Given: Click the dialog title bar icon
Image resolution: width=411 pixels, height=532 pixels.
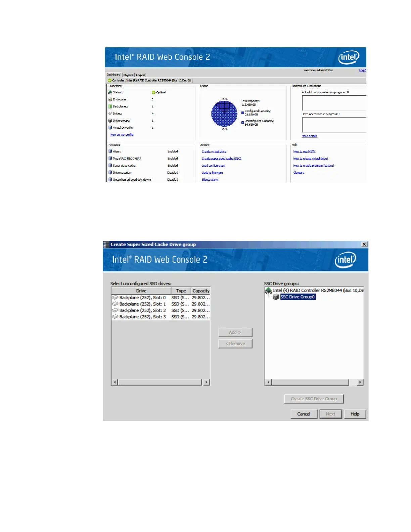Looking at the screenshot, I should pos(106,245).
